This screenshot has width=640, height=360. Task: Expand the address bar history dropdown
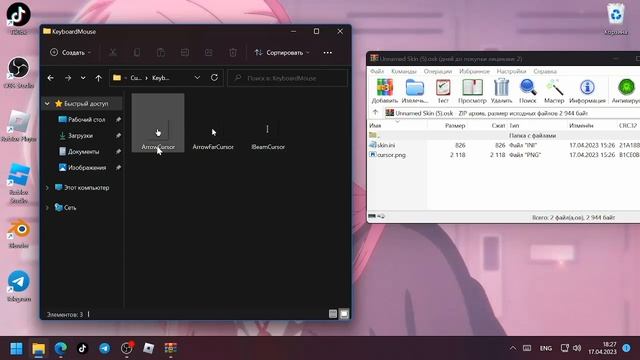197,78
